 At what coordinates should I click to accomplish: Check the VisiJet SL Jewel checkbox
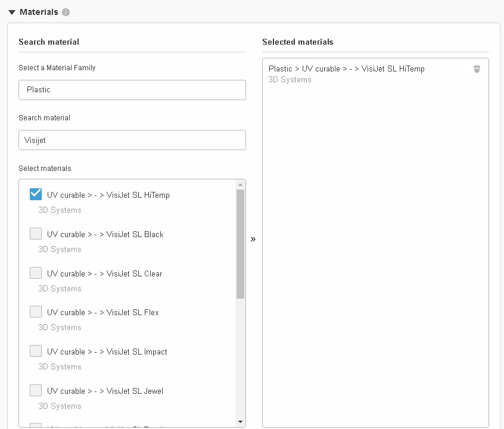click(36, 390)
